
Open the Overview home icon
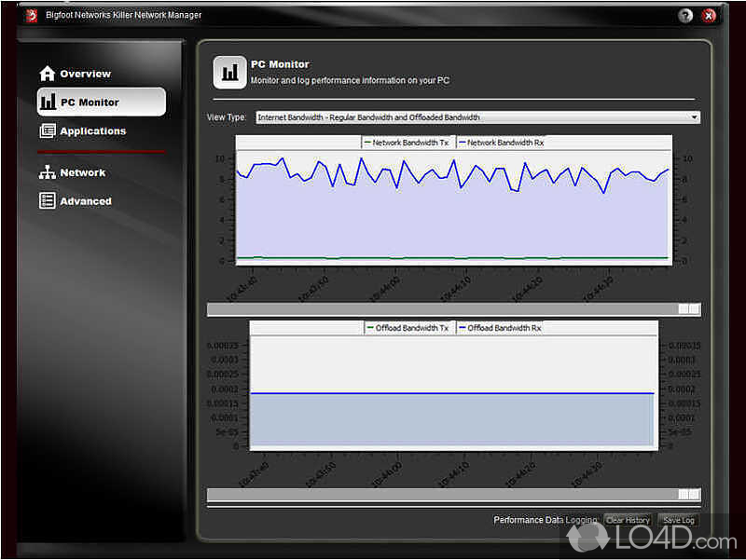point(48,74)
